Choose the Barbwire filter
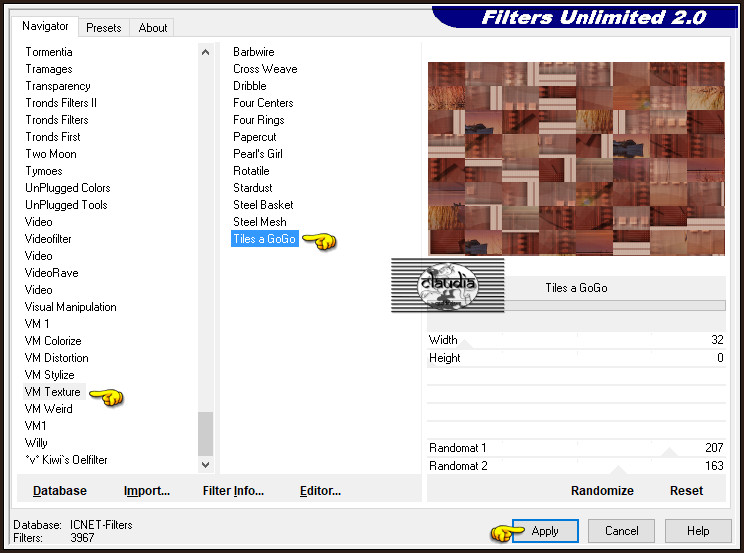The width and height of the screenshot is (744, 553). coord(254,52)
